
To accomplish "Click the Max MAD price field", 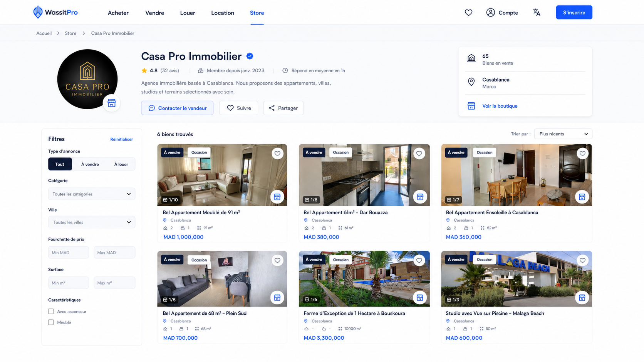I will (x=114, y=252).
